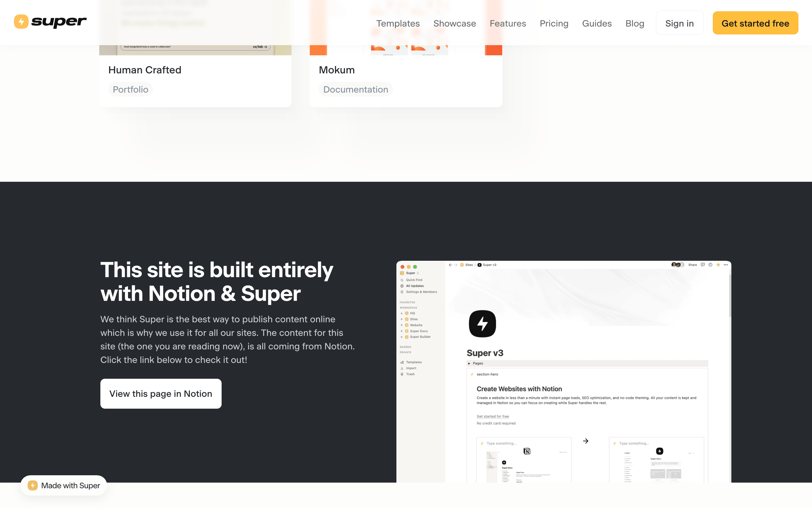Screen dimensions: 812x508
Task: Open the Features nav item
Action: pyautogui.click(x=508, y=23)
